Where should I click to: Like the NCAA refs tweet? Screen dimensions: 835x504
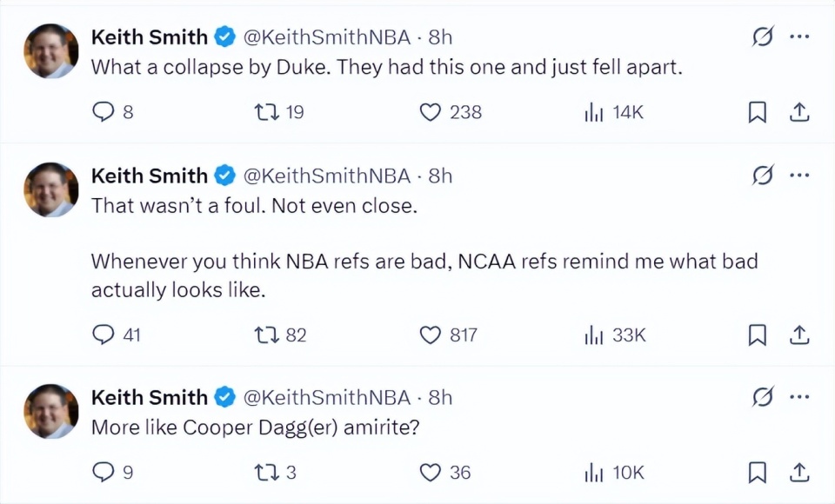431,335
